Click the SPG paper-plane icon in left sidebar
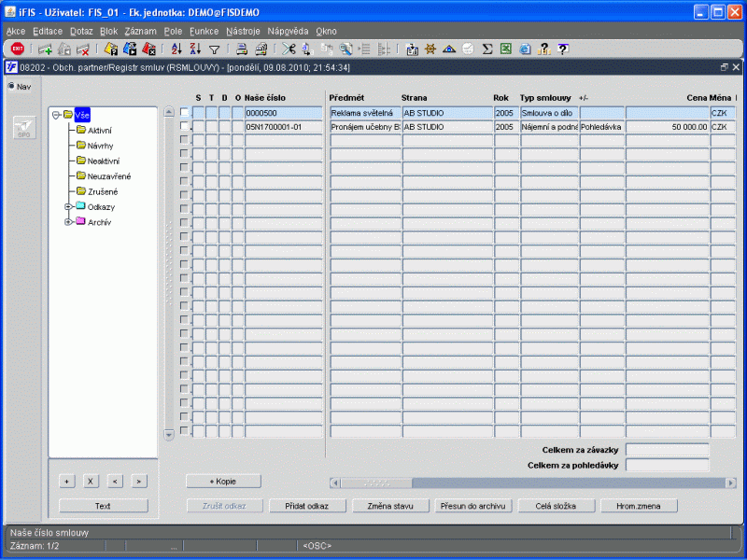Image resolution: width=747 pixels, height=560 pixels. pos(24,128)
